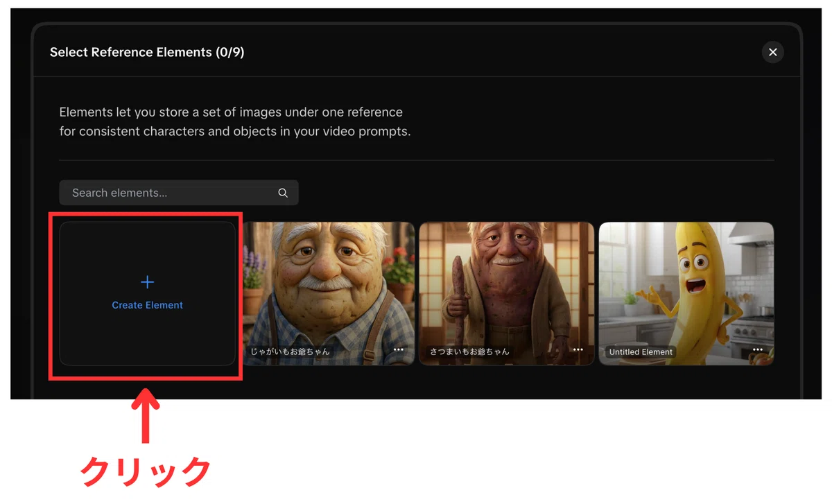Select the Untitled Element banana thumbnail
Screen dimensions: 832x504
coord(686,293)
